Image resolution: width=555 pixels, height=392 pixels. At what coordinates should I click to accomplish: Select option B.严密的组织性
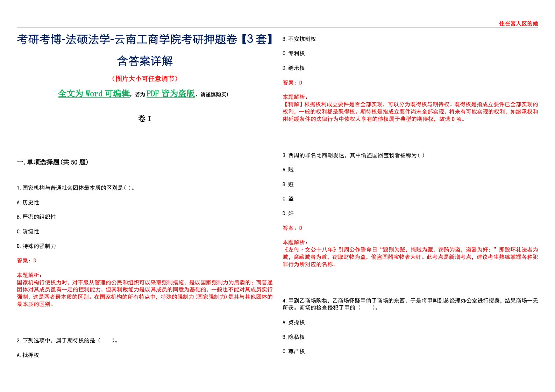pyautogui.click(x=36, y=217)
